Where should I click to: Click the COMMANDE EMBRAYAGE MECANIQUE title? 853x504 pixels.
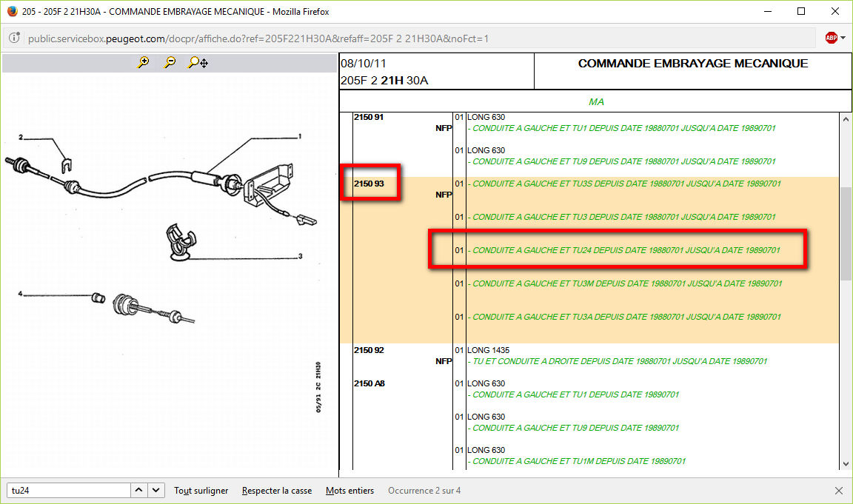coord(693,64)
